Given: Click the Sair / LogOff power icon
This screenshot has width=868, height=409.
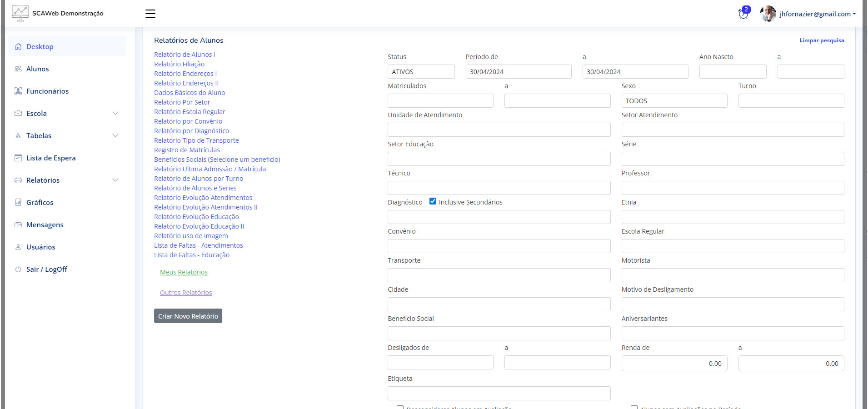Looking at the screenshot, I should (18, 269).
